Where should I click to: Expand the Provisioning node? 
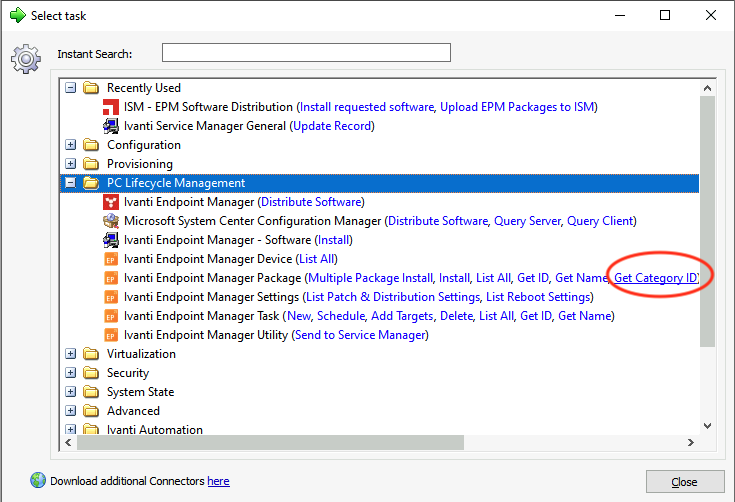pyautogui.click(x=70, y=164)
